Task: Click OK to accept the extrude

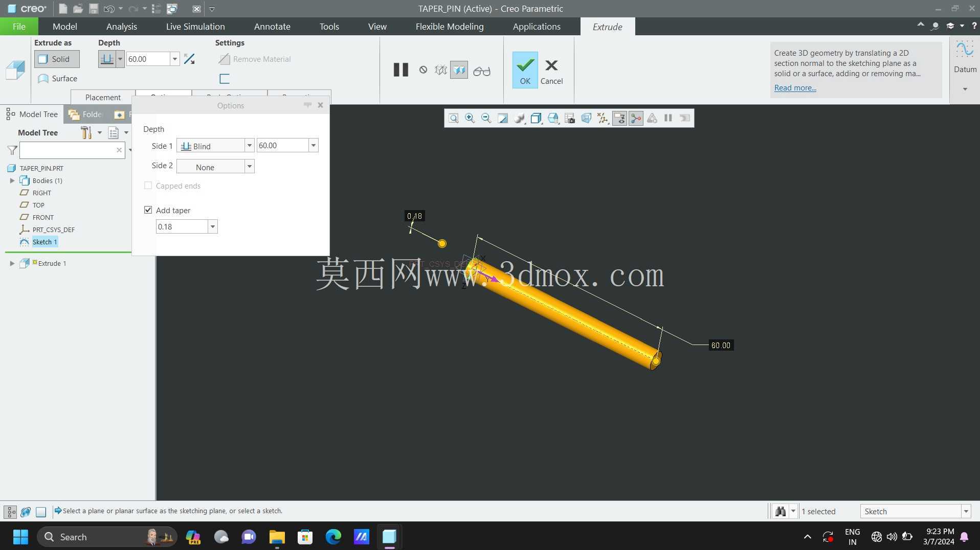Action: click(x=525, y=70)
